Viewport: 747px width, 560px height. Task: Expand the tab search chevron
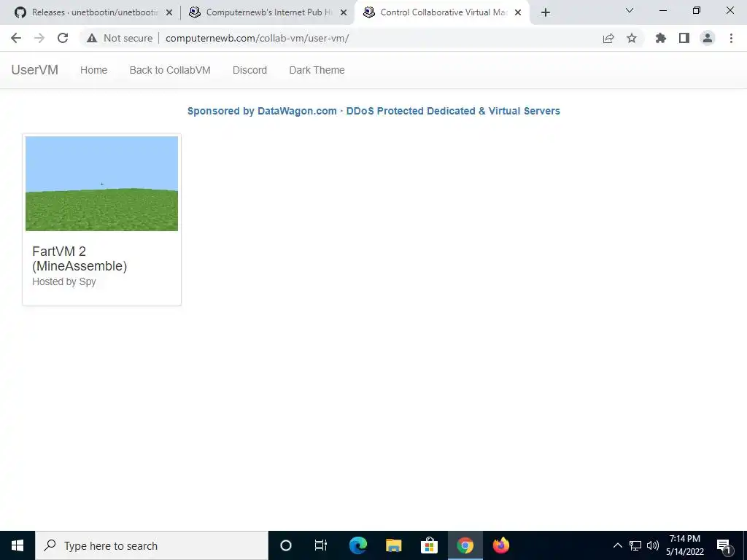[x=630, y=10]
